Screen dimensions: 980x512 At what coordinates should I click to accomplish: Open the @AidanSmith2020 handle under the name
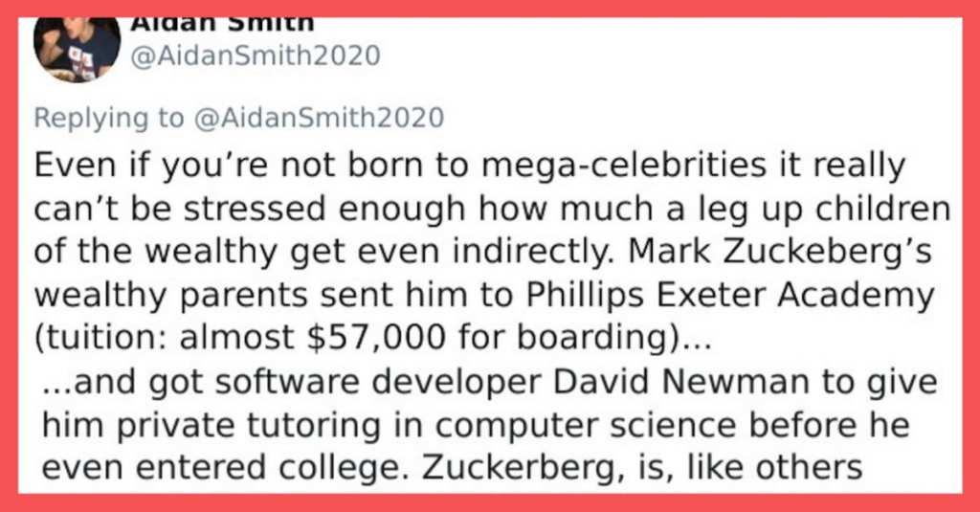pos(255,56)
